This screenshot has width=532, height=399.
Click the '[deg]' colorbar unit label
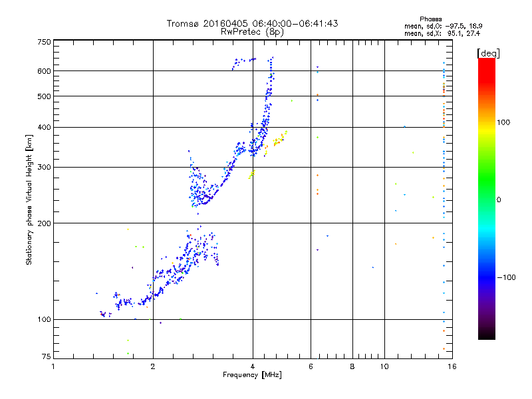[488, 53]
